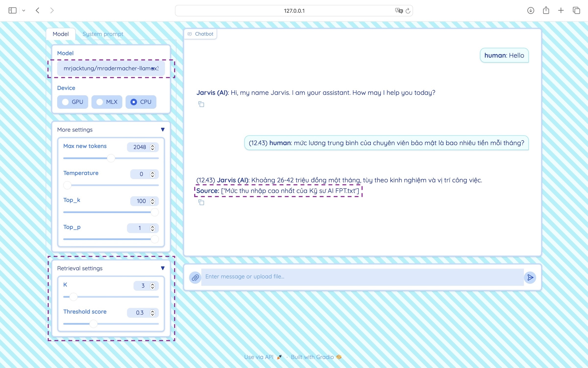Click the Safari sidebar toggle icon
The width and height of the screenshot is (588, 368).
[x=12, y=10]
